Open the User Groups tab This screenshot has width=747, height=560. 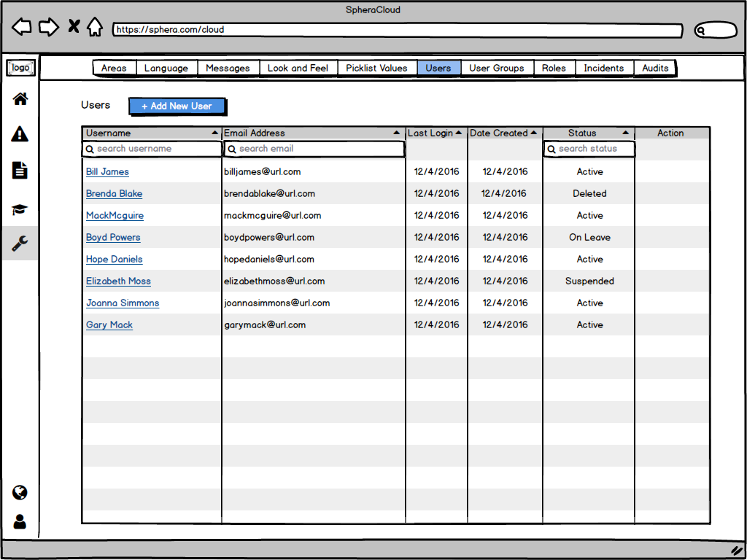497,68
